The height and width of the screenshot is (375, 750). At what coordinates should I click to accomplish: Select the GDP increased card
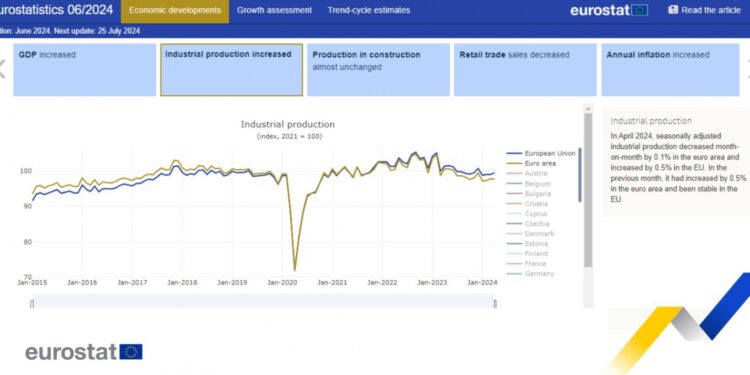click(x=85, y=70)
